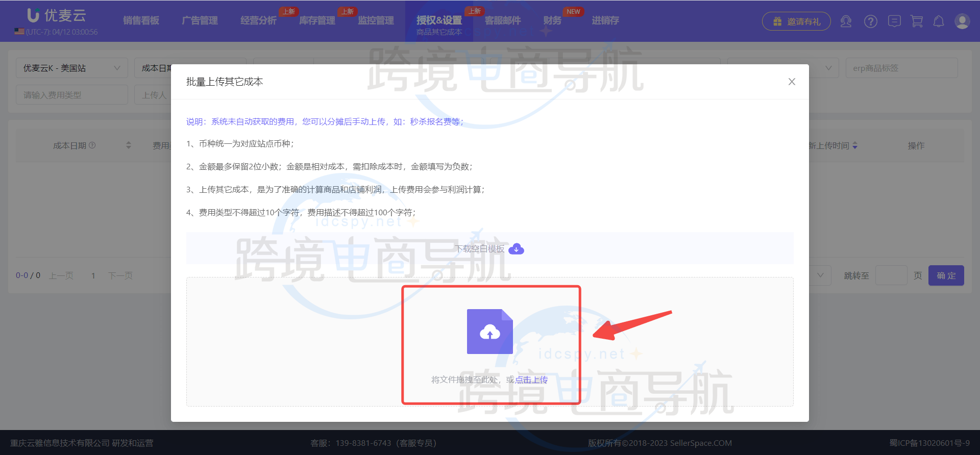The image size is (980, 455).
Task: Click the 跳转至 page number input
Action: tap(891, 275)
